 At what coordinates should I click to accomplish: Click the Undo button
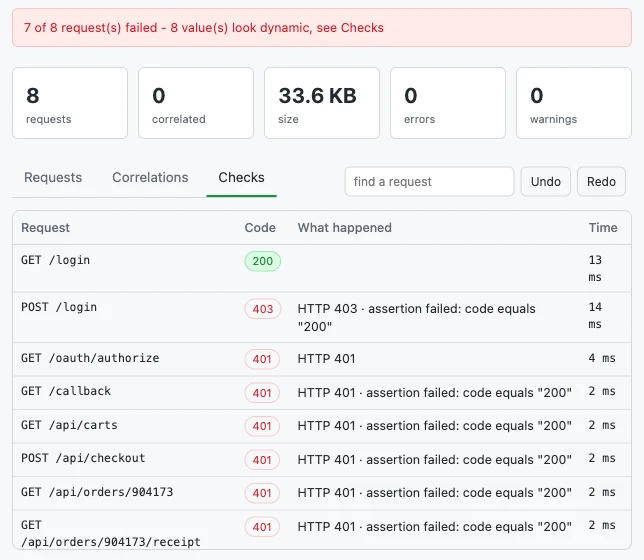[x=545, y=182]
